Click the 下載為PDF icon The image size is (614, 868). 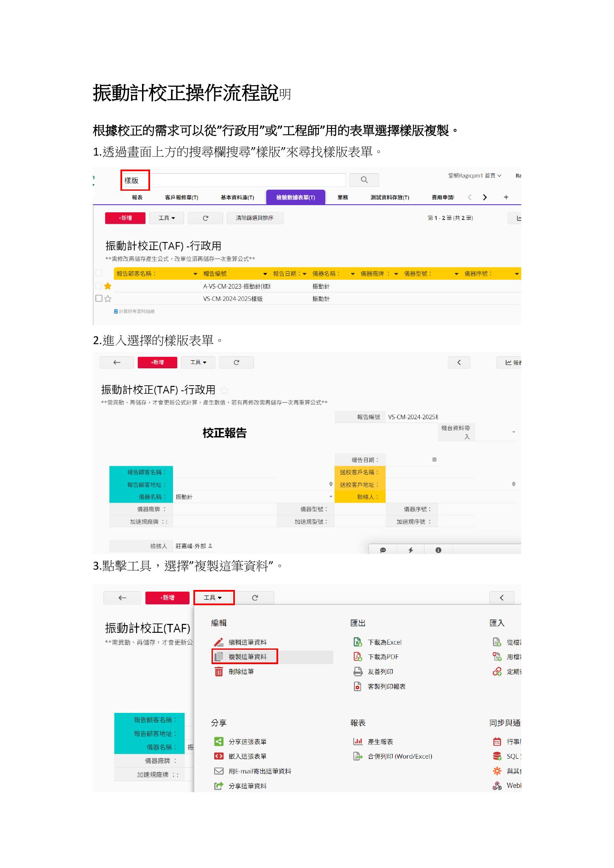[x=357, y=657]
